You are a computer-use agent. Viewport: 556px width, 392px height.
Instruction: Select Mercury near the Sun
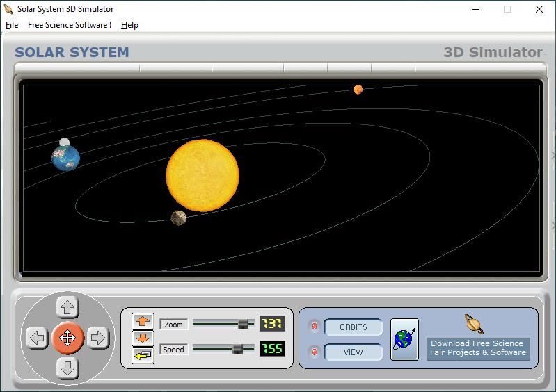[179, 218]
